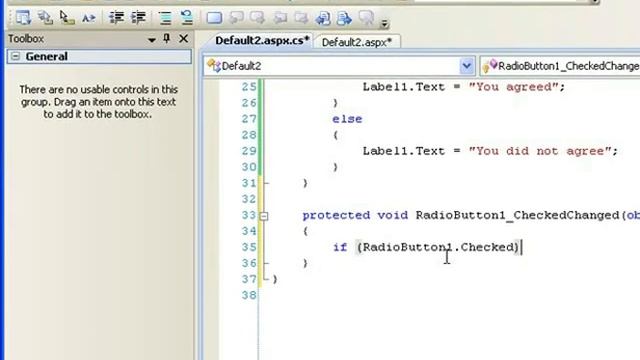Go to the next bookmark
Image resolution: width=640 pixels, height=360 pixels.
258,18
